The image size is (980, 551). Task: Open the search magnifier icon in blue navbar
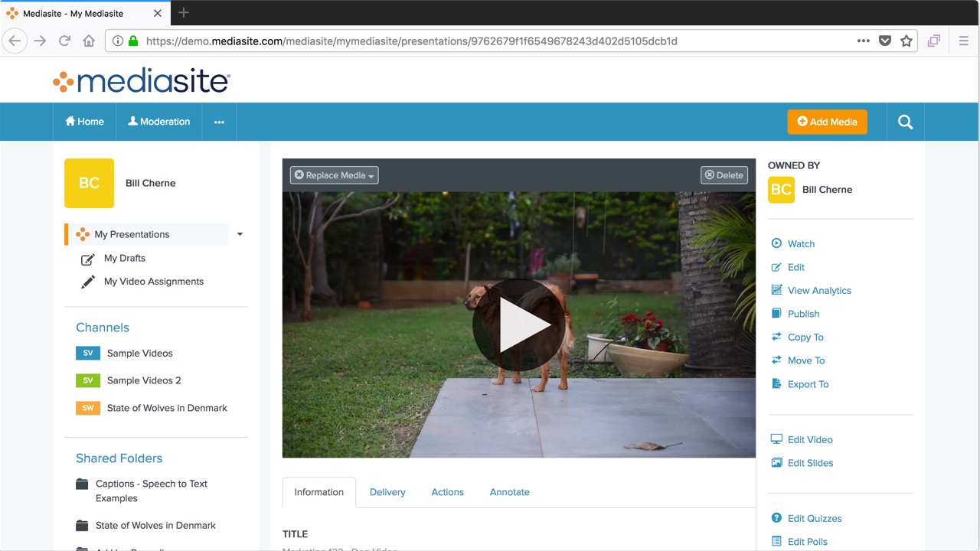905,122
